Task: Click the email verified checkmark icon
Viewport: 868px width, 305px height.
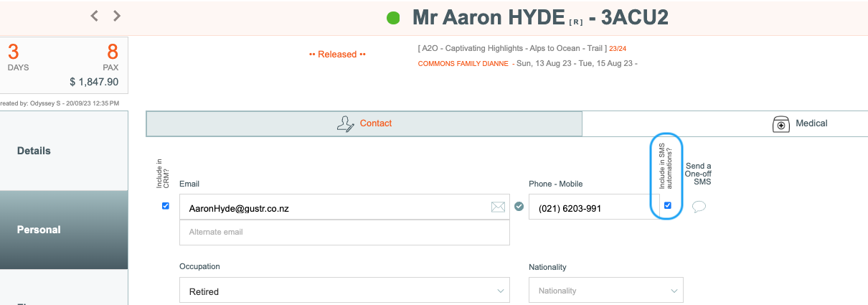Action: click(x=519, y=207)
